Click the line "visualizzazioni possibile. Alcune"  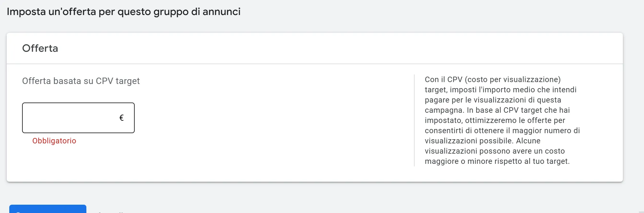pos(482,141)
